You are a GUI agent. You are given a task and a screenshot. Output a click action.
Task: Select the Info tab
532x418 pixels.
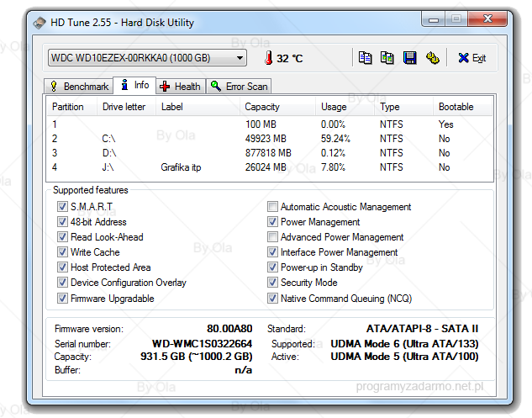[x=134, y=85]
